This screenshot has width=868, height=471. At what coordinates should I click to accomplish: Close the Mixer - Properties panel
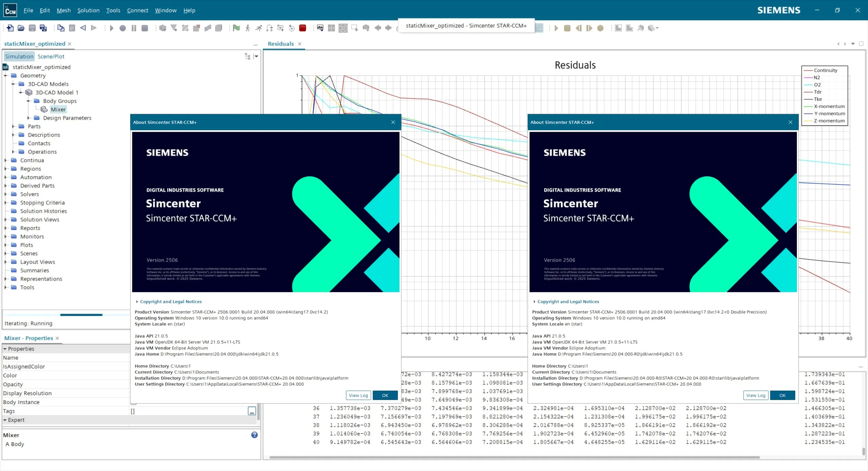point(57,338)
